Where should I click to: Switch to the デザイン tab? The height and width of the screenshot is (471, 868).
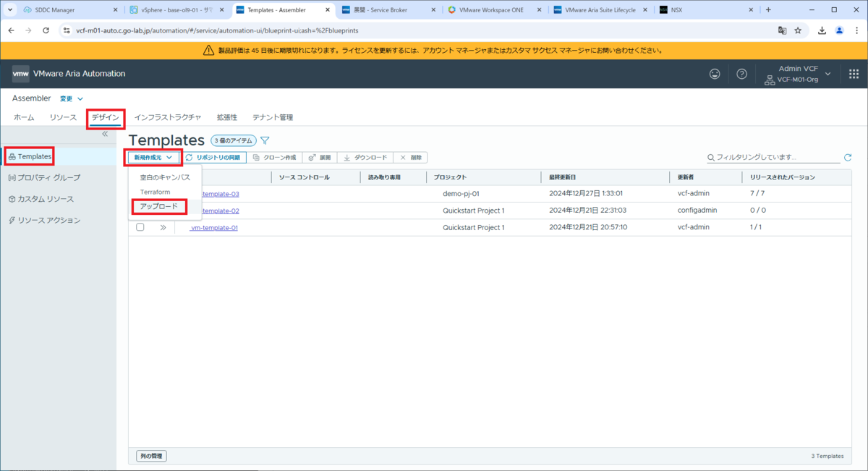click(106, 117)
